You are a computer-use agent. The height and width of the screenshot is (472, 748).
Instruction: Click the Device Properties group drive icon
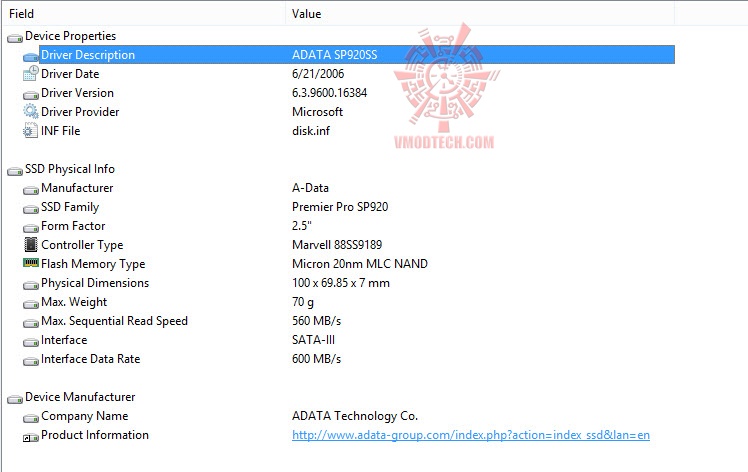point(15,38)
